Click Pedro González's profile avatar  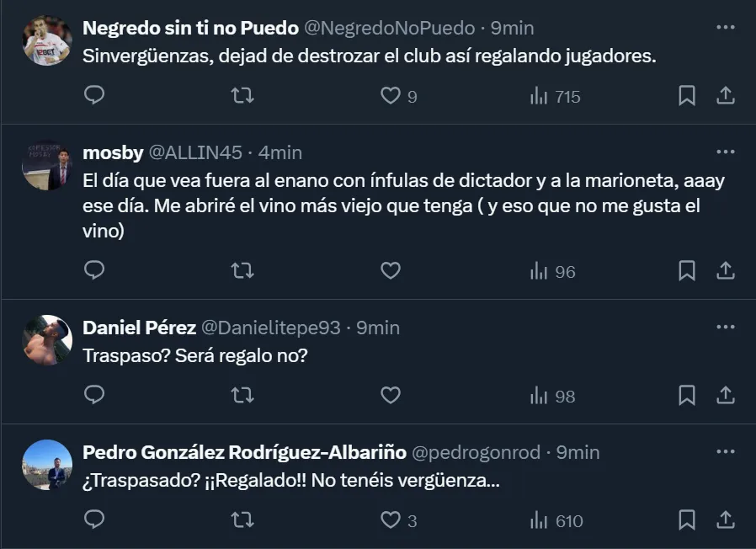click(47, 465)
